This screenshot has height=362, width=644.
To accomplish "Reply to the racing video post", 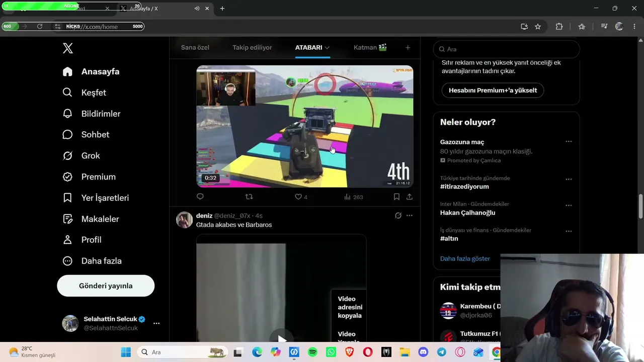I will (x=200, y=197).
